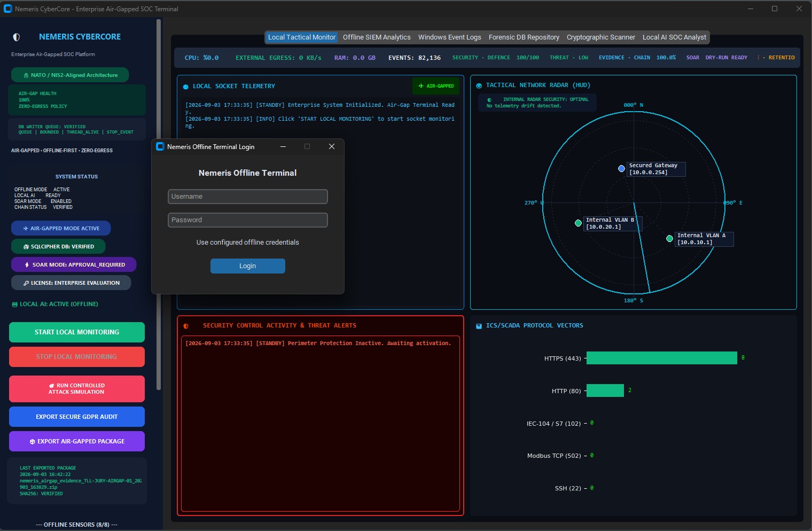
Task: Click the Security Control Activity alert icon
Action: (x=186, y=326)
